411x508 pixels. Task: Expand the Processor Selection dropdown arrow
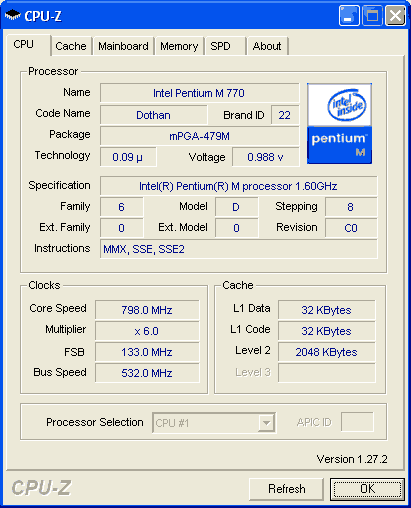pyautogui.click(x=266, y=423)
